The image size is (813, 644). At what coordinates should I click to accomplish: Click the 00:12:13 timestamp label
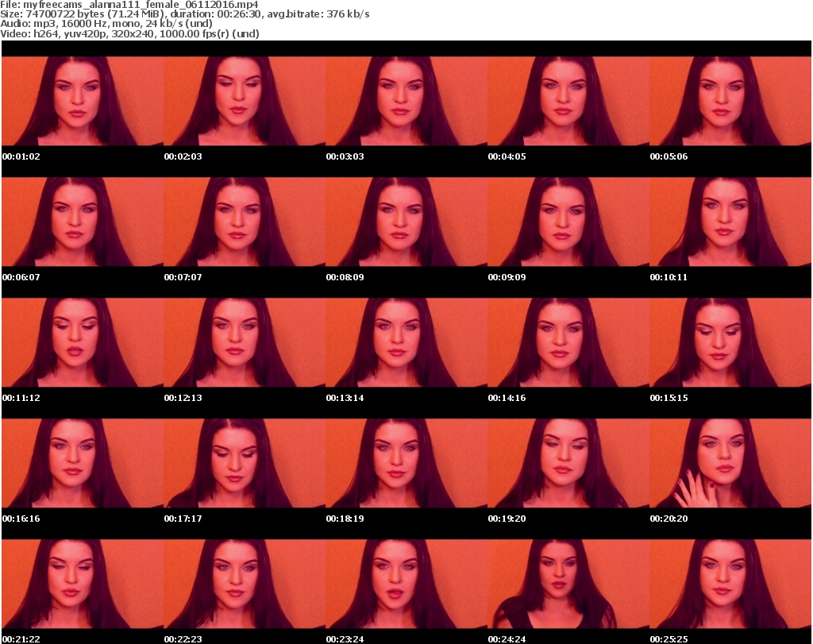pos(183,398)
